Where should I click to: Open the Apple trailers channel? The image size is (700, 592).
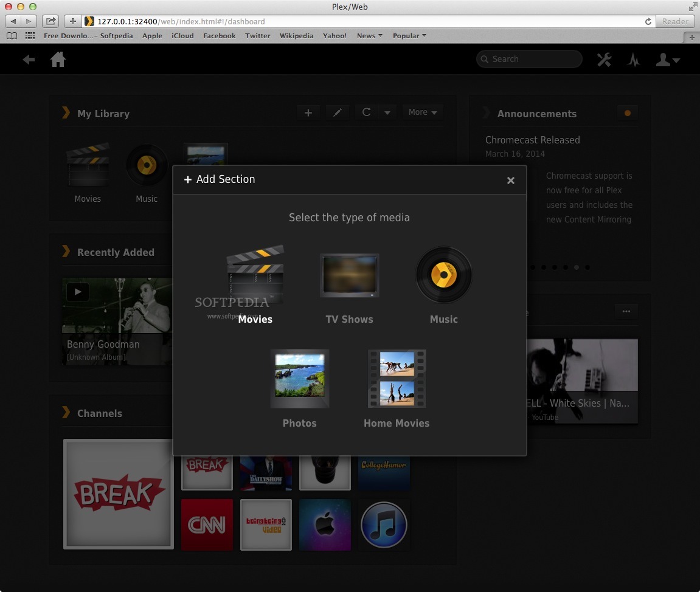tap(325, 524)
